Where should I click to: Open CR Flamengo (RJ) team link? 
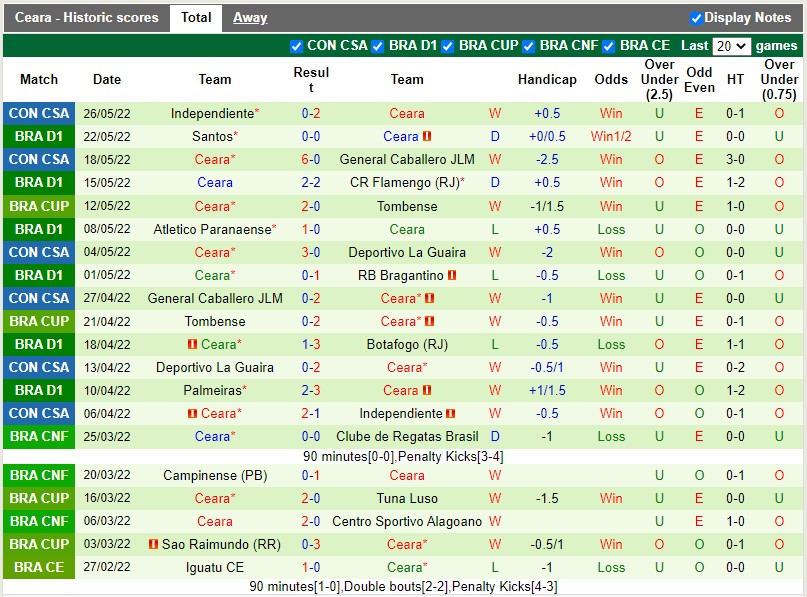(x=405, y=183)
